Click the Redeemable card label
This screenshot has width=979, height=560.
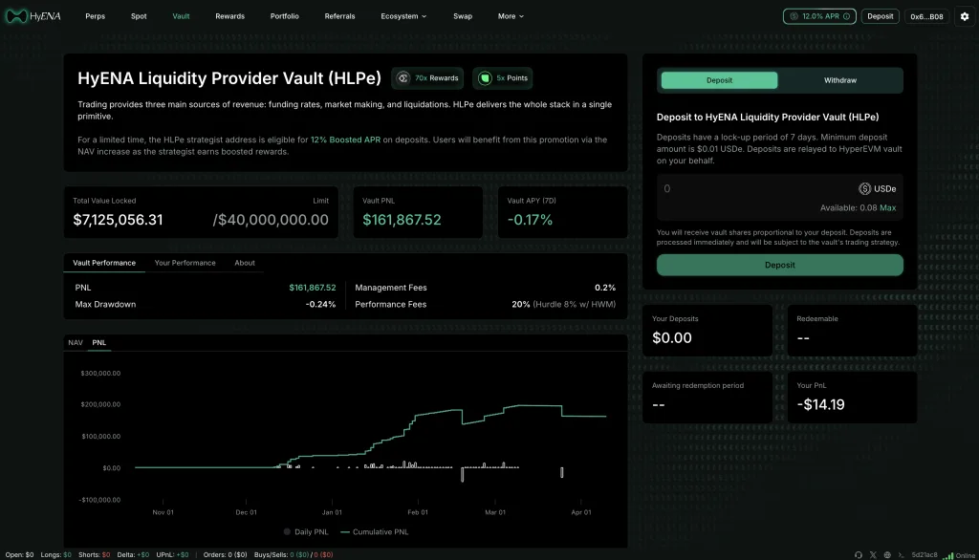pos(817,319)
